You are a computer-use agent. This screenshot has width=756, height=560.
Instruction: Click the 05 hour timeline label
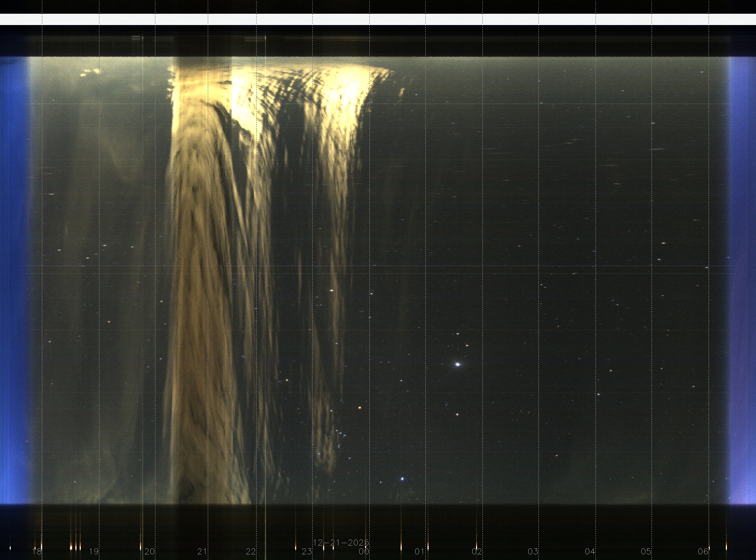(646, 552)
